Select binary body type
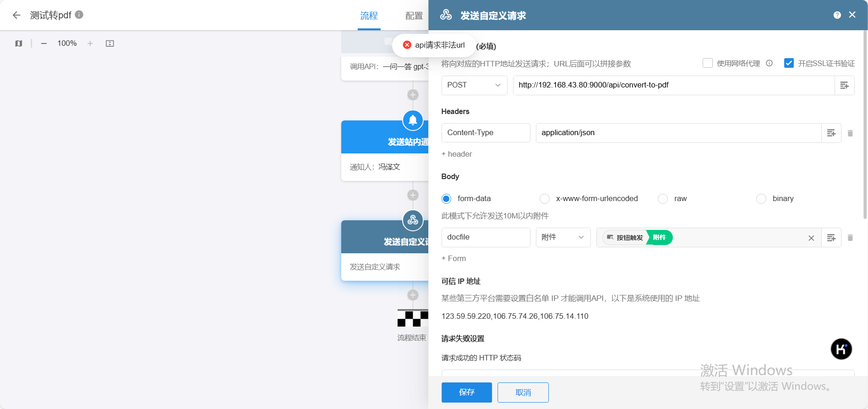868x409 pixels. [x=761, y=199]
